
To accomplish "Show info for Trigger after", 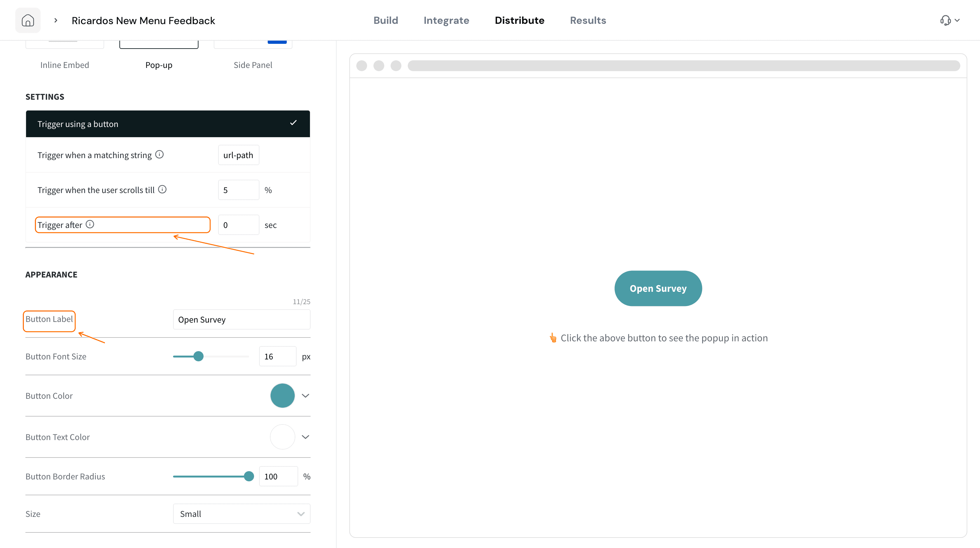I will point(90,224).
